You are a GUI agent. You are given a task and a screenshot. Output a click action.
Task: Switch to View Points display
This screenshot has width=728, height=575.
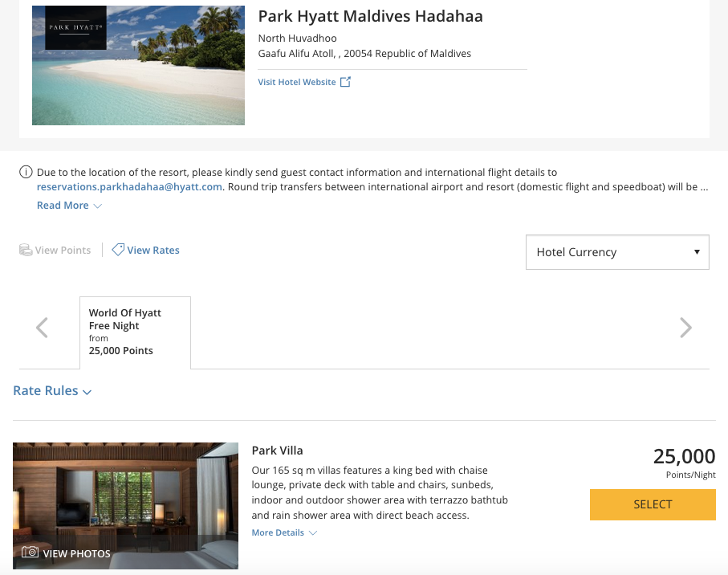pyautogui.click(x=63, y=251)
